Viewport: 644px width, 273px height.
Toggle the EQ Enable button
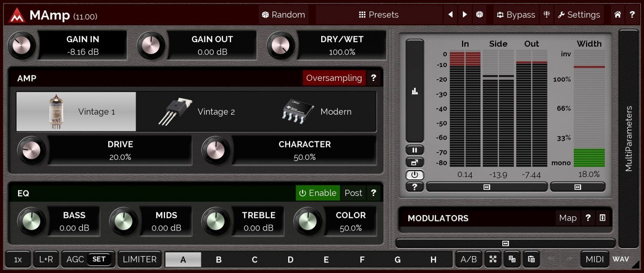[318, 193]
